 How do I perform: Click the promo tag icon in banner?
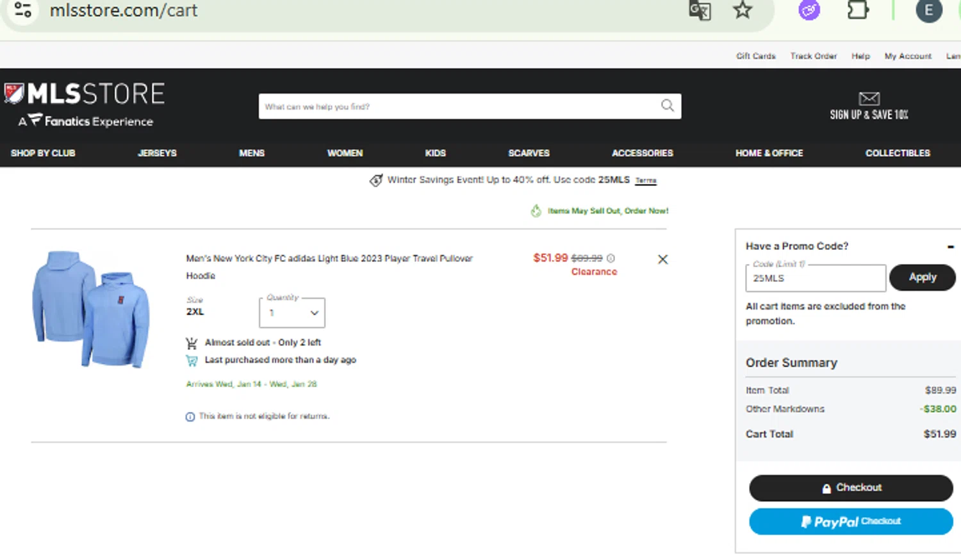[376, 180]
